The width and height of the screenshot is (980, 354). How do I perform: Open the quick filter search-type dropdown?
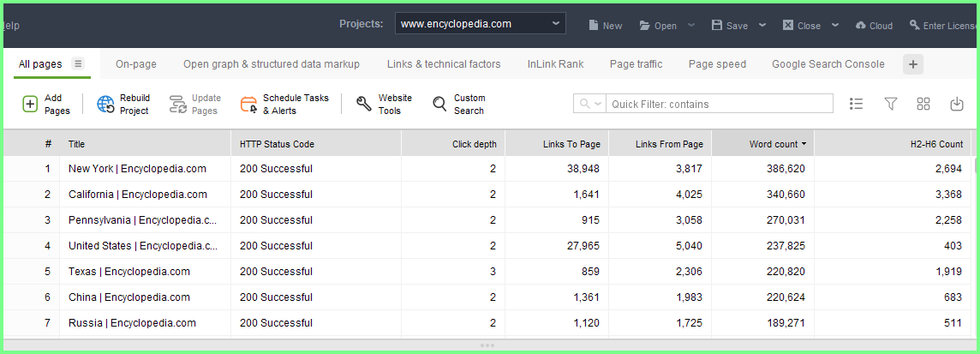tap(590, 104)
